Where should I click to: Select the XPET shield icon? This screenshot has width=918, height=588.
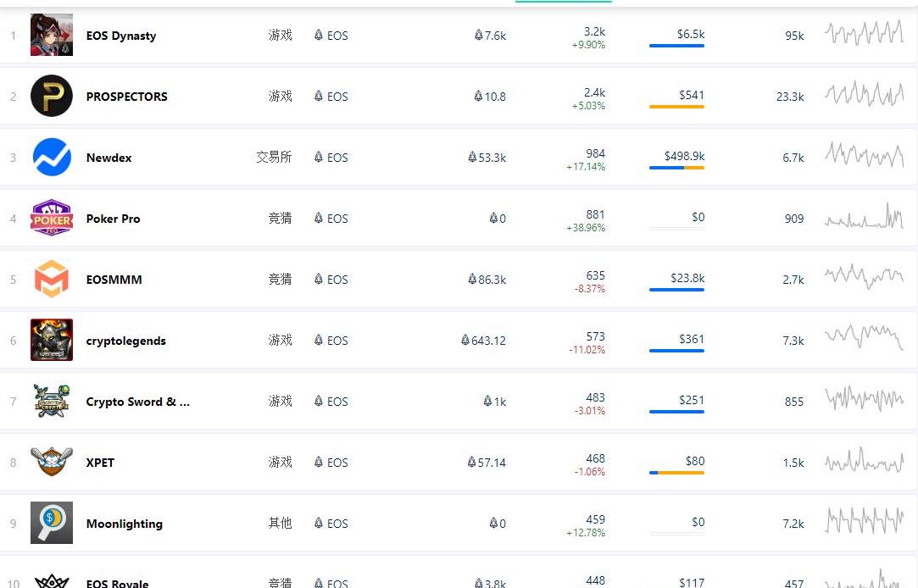(x=52, y=462)
